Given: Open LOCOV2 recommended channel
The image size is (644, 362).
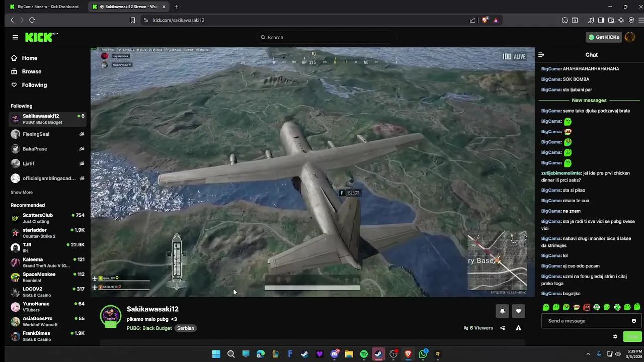Looking at the screenshot, I should 47,292.
